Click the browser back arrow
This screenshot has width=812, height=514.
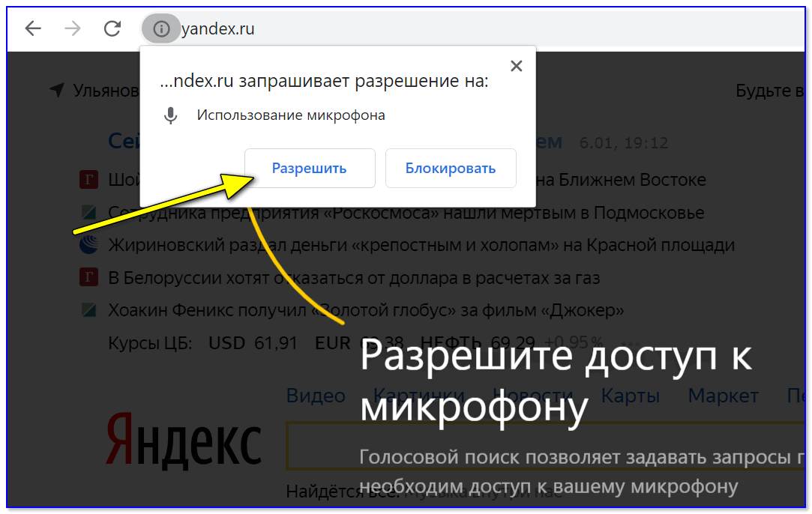pyautogui.click(x=33, y=29)
